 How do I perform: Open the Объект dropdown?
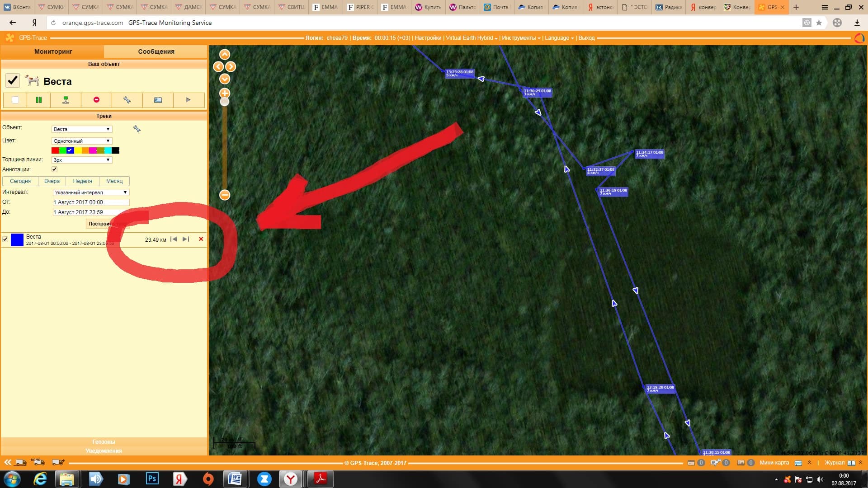(82, 129)
